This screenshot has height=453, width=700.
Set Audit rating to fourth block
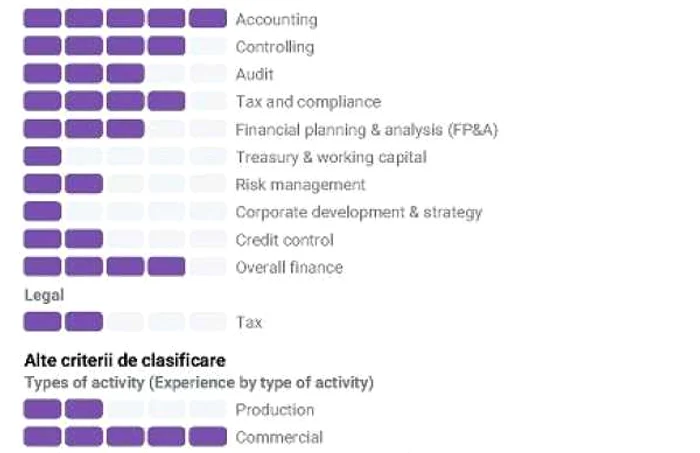(167, 74)
